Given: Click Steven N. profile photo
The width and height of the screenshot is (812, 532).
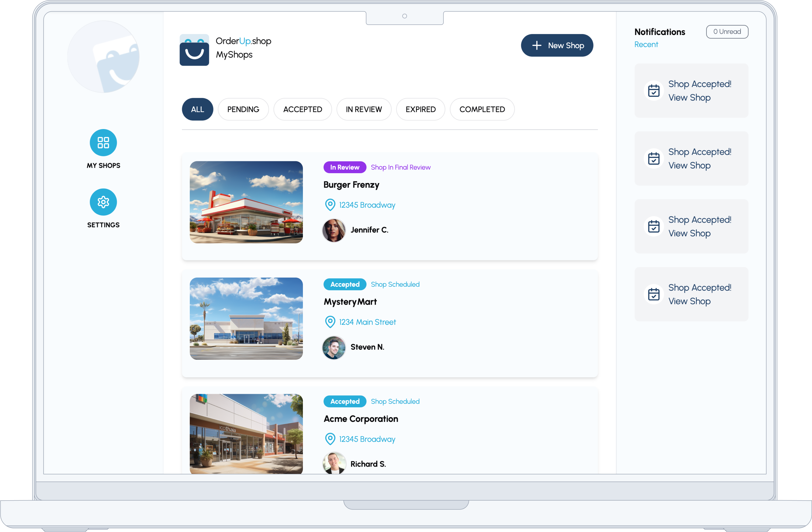Looking at the screenshot, I should [x=334, y=347].
